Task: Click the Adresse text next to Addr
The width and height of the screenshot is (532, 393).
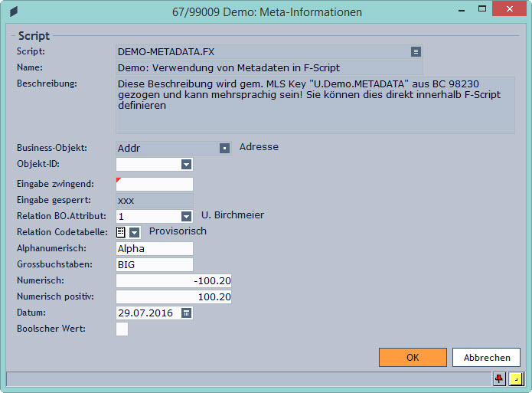Action: pos(259,147)
